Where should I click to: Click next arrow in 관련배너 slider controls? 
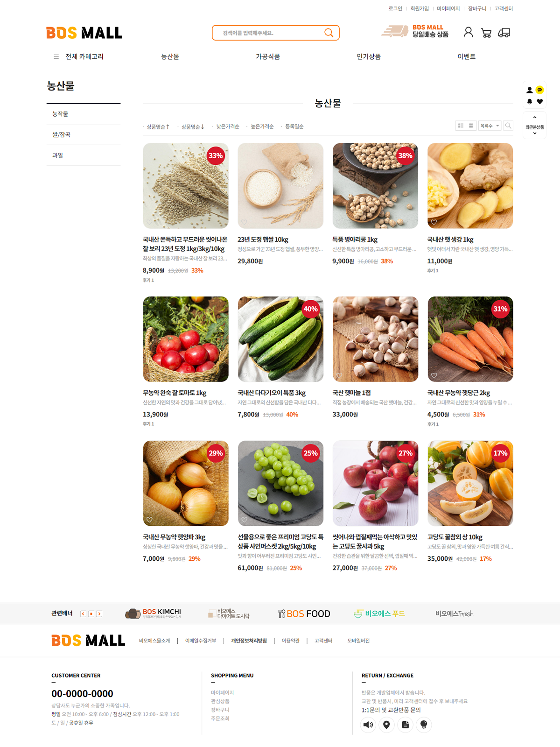pos(99,614)
